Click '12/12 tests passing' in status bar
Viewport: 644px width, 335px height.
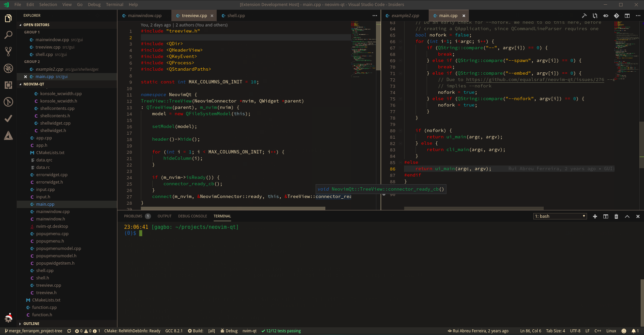coord(281,331)
